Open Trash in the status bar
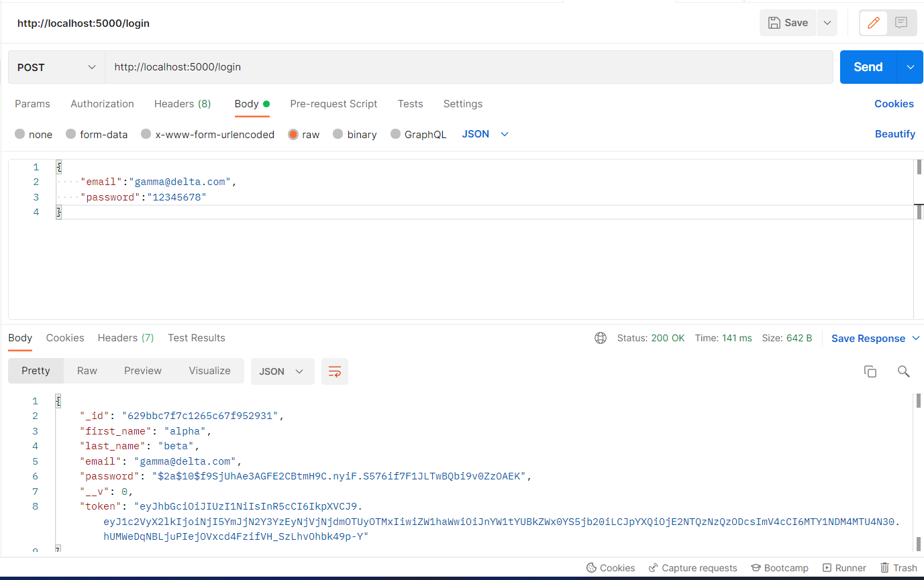This screenshot has width=924, height=580. 899,568
